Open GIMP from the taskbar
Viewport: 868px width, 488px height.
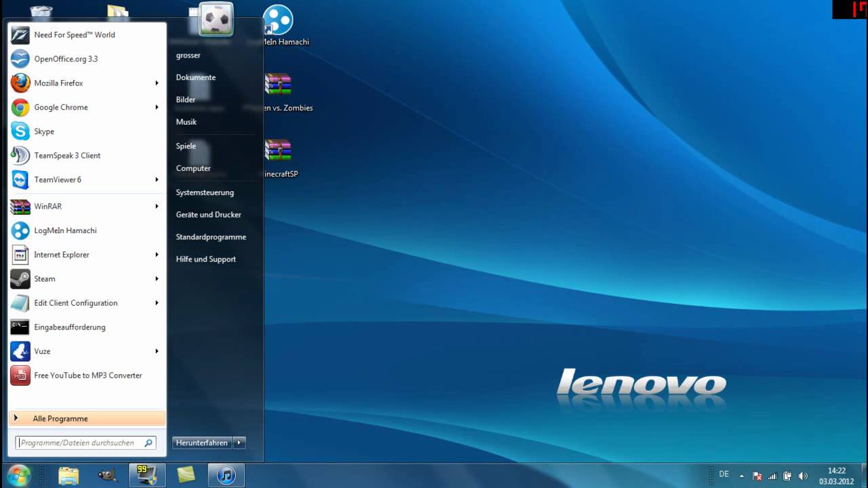pyautogui.click(x=107, y=475)
